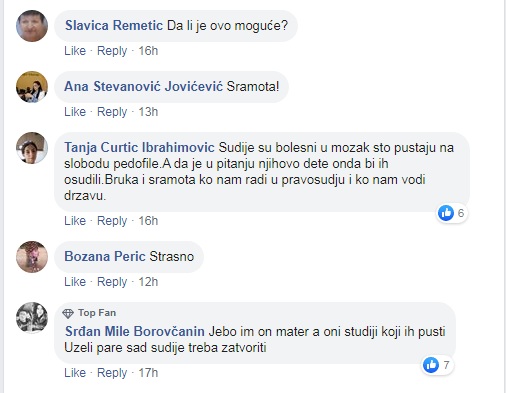
Task: Open Slavica Remetic's profile picture
Action: [x=32, y=26]
